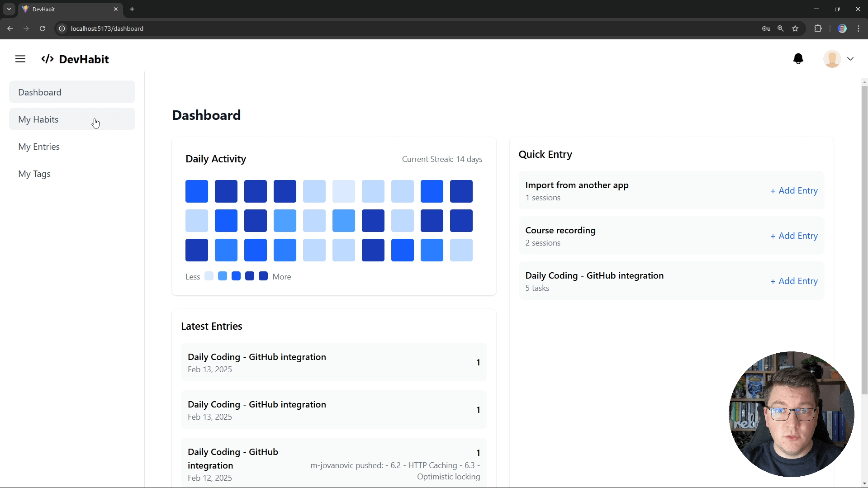The width and height of the screenshot is (868, 488).
Task: Click the browser reload icon
Action: pos(43,28)
